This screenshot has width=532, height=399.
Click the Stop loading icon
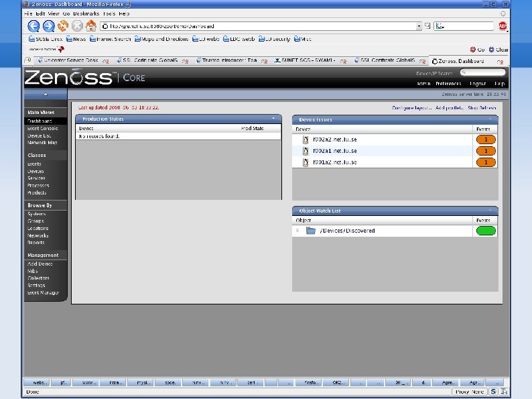(x=77, y=25)
